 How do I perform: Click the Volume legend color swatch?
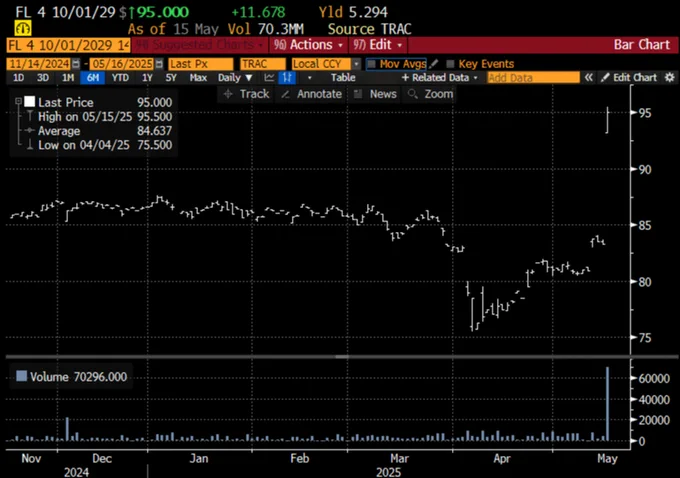[21, 376]
